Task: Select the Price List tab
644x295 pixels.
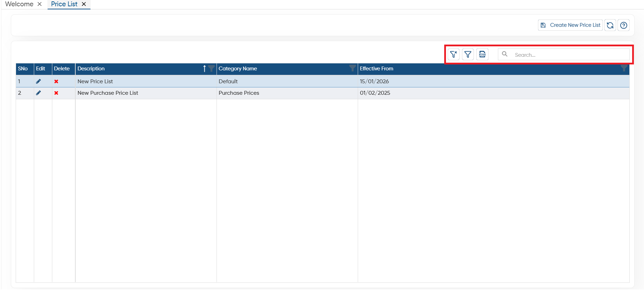Action: (64, 4)
